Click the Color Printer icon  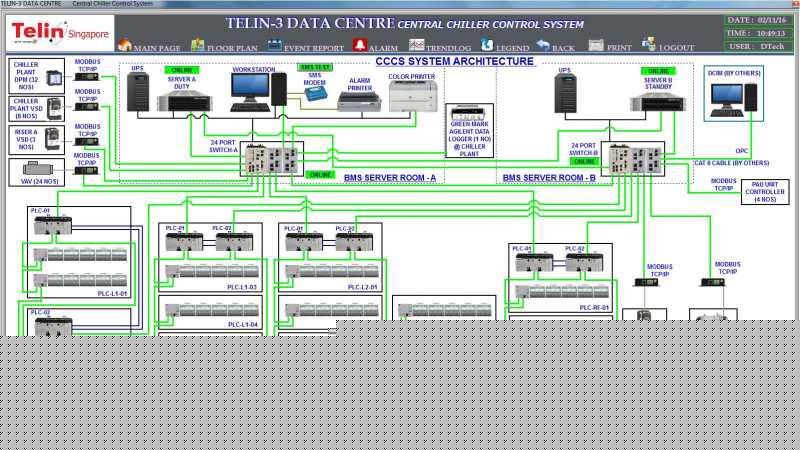tap(413, 96)
